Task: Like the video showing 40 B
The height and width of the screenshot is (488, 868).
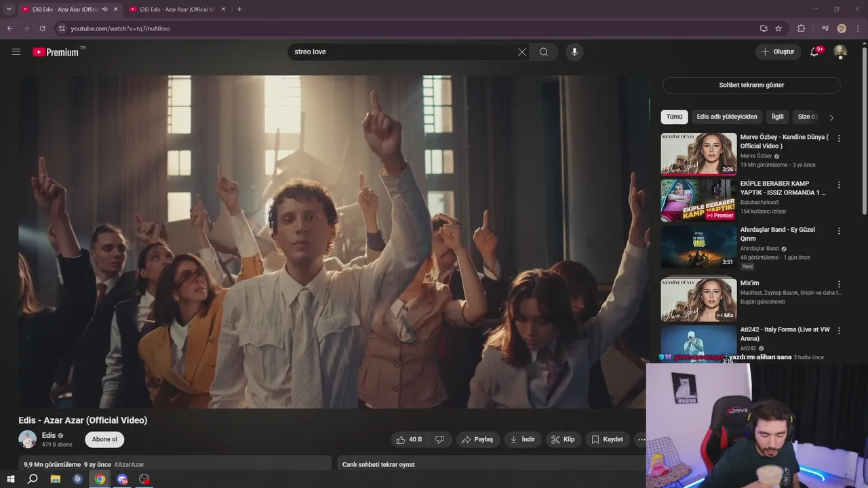Action: (x=409, y=439)
